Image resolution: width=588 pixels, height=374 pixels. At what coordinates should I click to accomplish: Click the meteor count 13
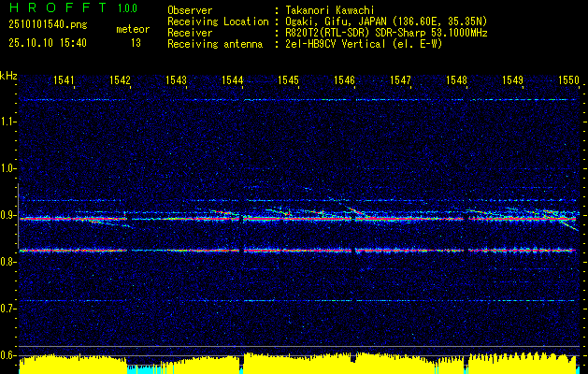click(x=136, y=43)
